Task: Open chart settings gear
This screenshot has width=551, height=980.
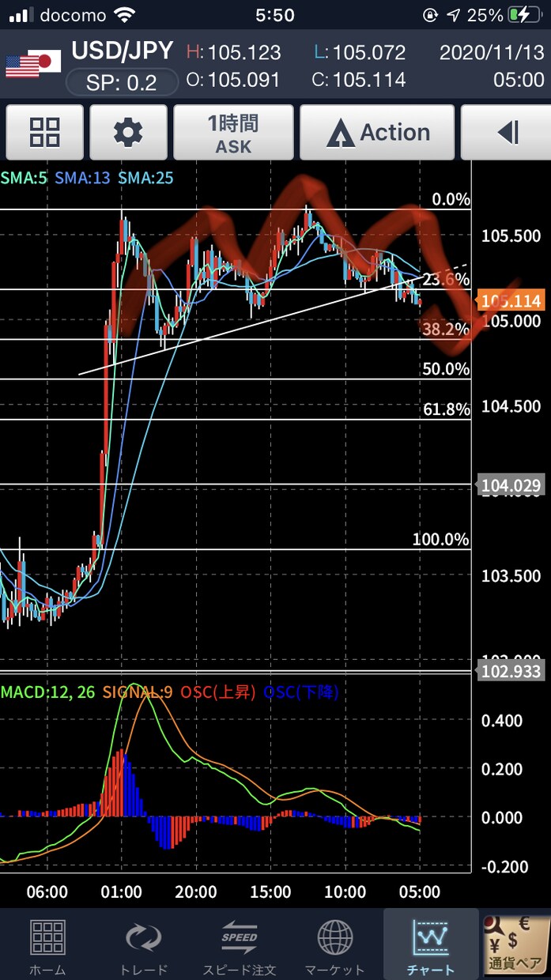Action: (128, 133)
